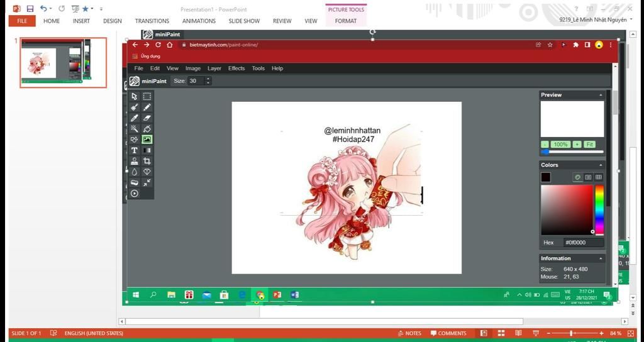Click the PowerPoint zoom slider in status bar
This screenshot has height=342, width=644.
point(575,333)
